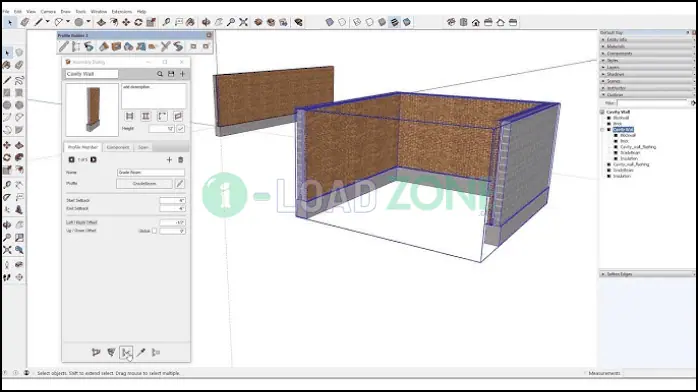Screen dimensions: 698x392
Task: Add a profile member with the plus icon
Action: 169,160
